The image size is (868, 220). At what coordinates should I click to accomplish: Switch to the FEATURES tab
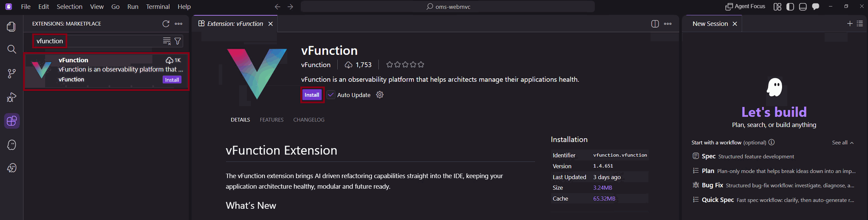click(272, 120)
